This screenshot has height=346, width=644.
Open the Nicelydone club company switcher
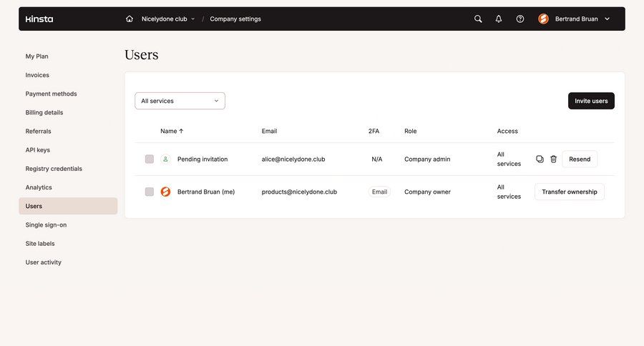(168, 19)
